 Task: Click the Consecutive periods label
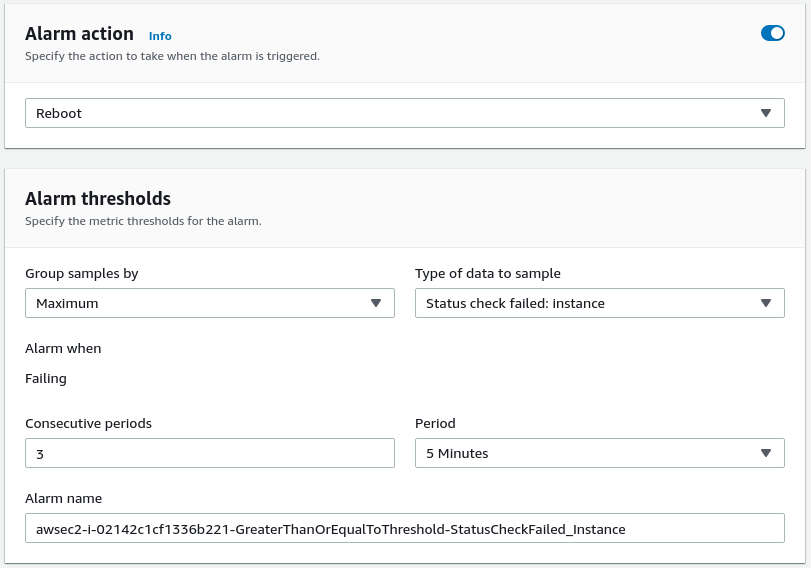click(88, 423)
